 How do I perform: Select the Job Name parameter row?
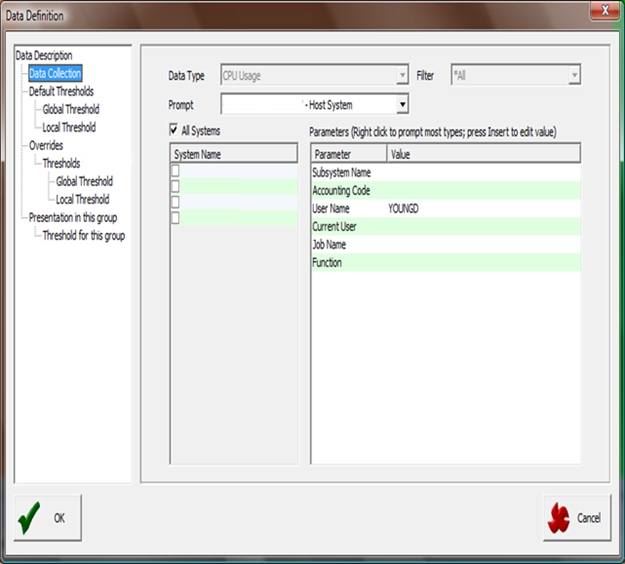329,244
